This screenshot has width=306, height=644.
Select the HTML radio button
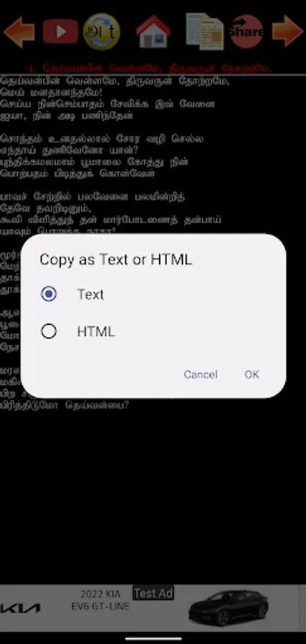click(x=49, y=331)
